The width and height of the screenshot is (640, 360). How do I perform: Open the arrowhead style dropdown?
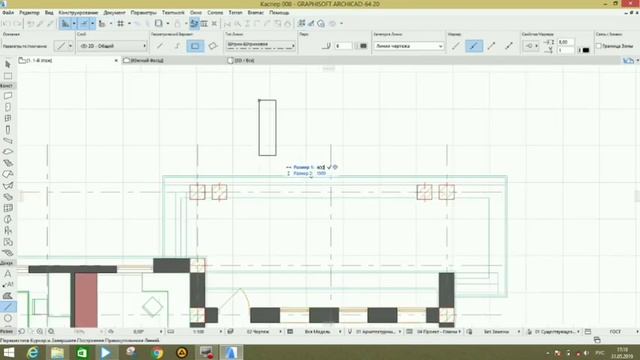531,46
